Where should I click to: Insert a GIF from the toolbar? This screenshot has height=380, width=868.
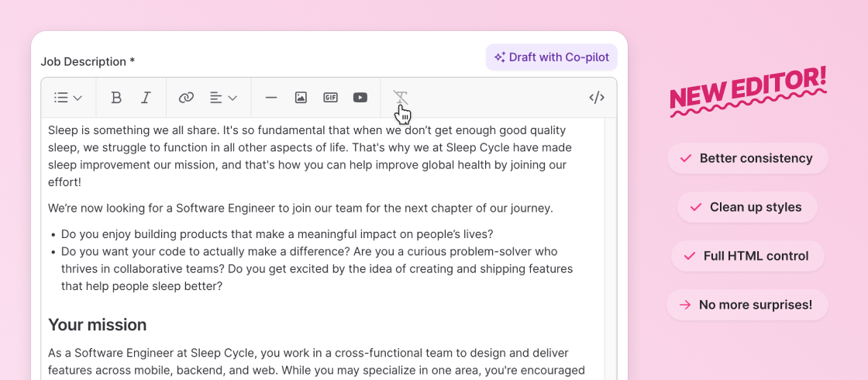[331, 98]
